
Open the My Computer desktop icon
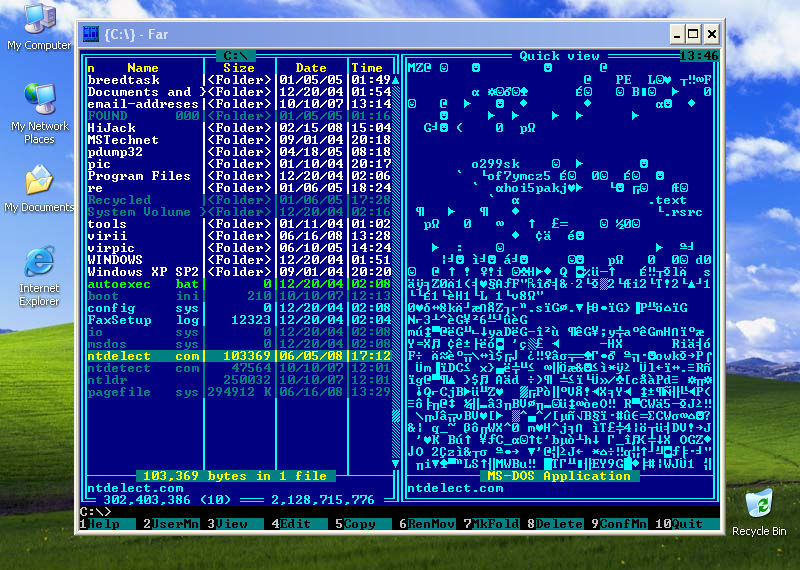[x=39, y=27]
